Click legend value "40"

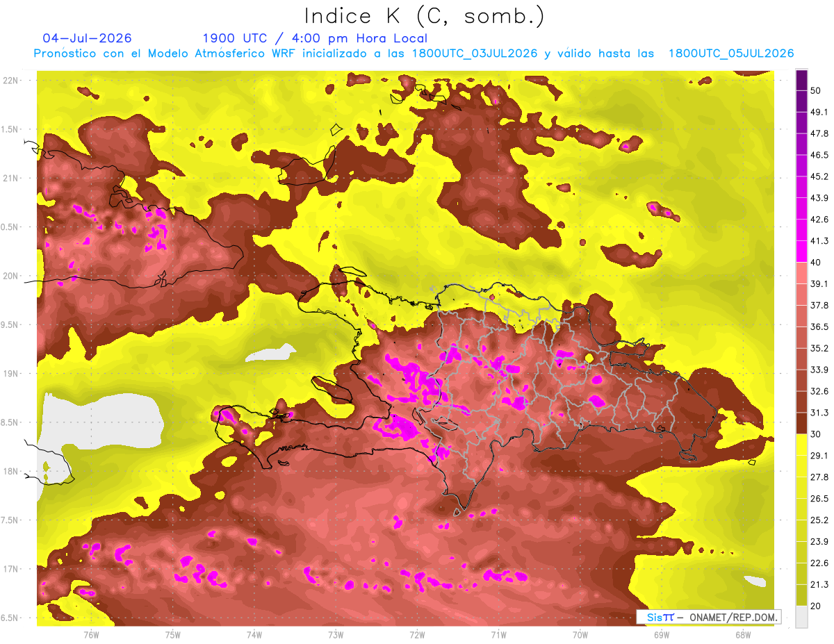(x=816, y=263)
